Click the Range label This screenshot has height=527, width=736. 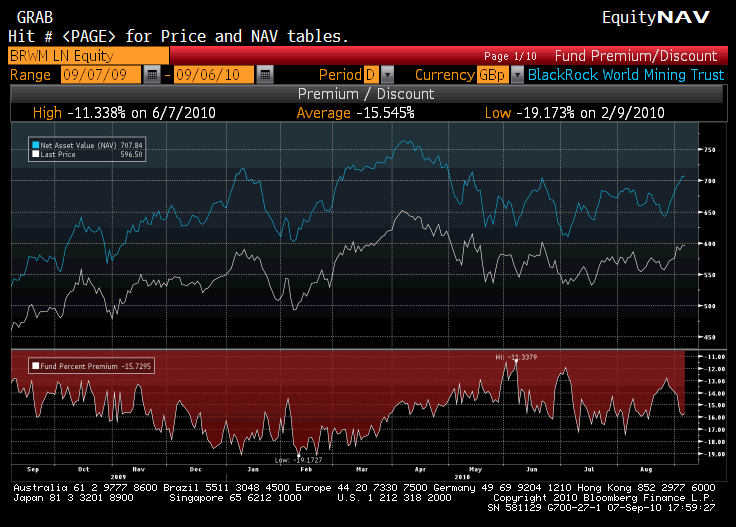click(x=30, y=75)
